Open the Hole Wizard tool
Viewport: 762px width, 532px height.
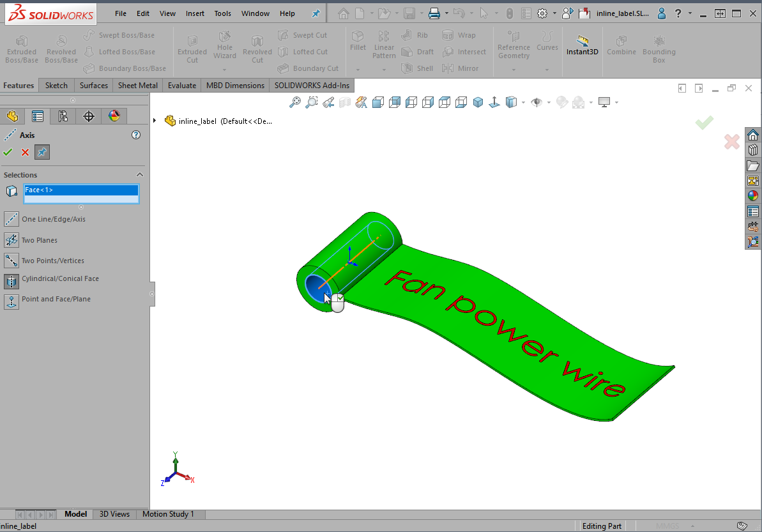(225, 45)
